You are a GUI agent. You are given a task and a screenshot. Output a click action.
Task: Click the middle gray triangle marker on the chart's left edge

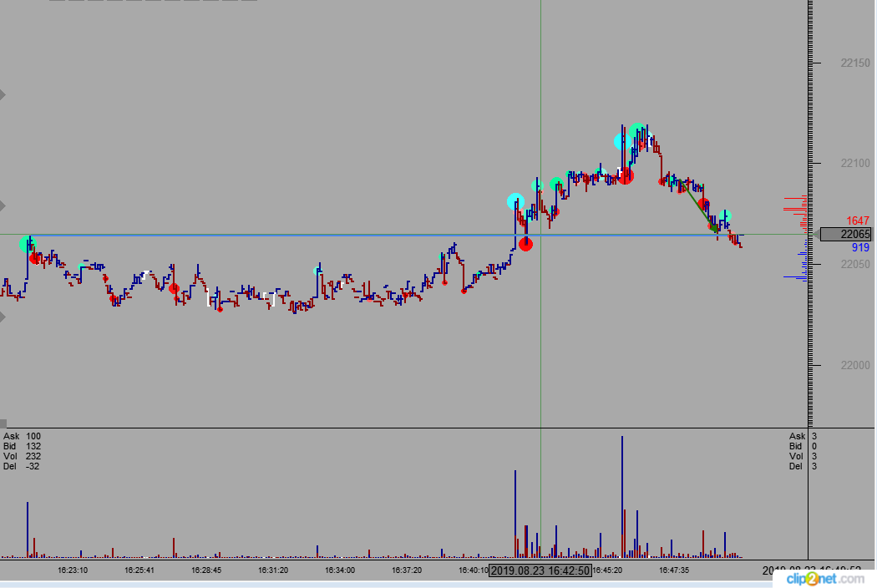(3, 206)
